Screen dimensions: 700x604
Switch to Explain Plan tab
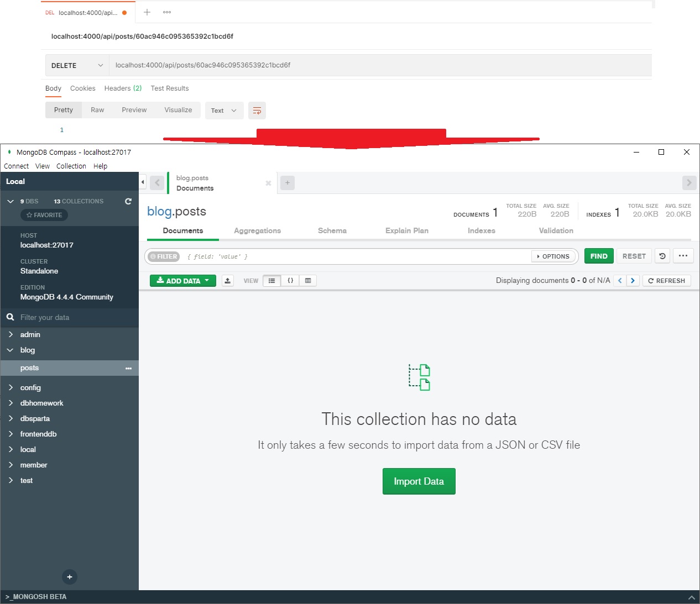click(x=407, y=230)
